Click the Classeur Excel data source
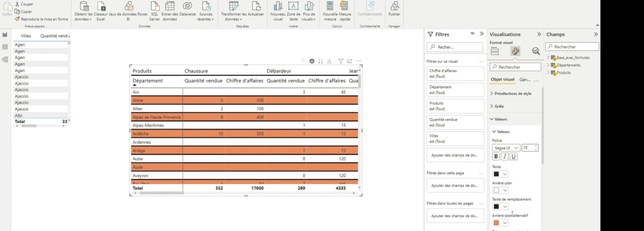 (x=101, y=11)
